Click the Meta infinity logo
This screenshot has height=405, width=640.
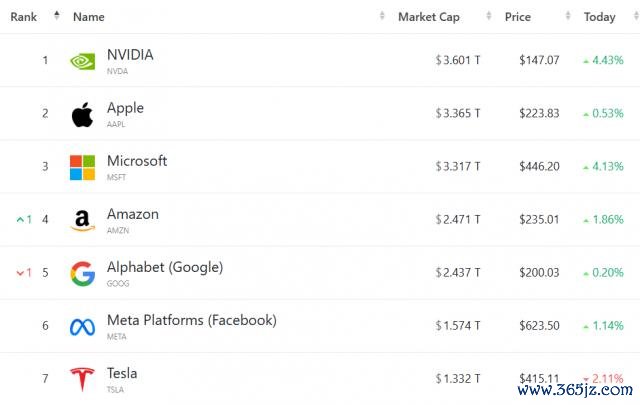coord(82,327)
